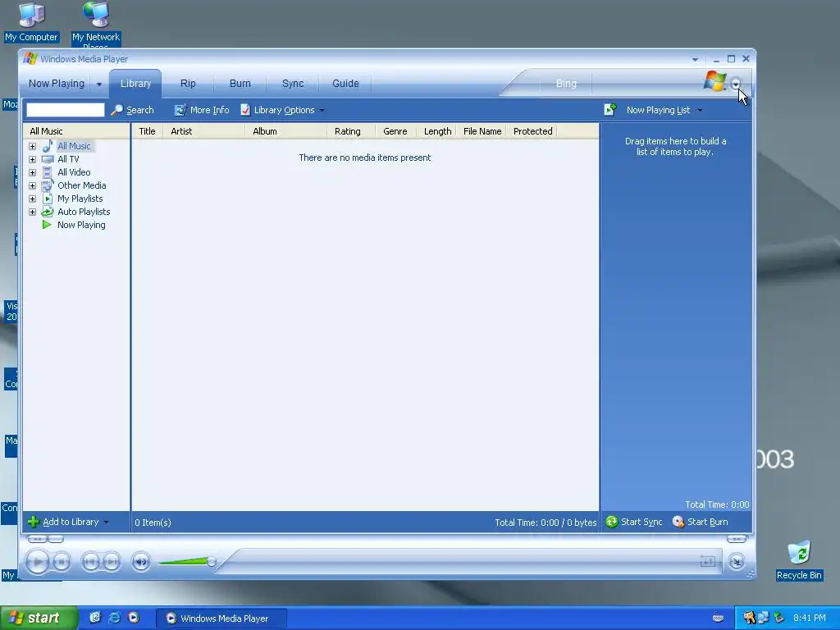840x630 pixels.
Task: Sort by the Genre column header
Action: [396, 131]
